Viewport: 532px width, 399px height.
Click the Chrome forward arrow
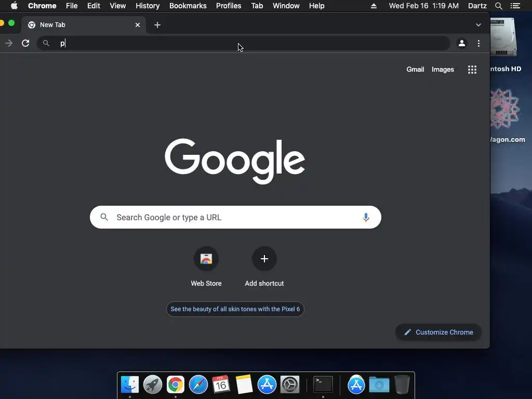coord(9,43)
